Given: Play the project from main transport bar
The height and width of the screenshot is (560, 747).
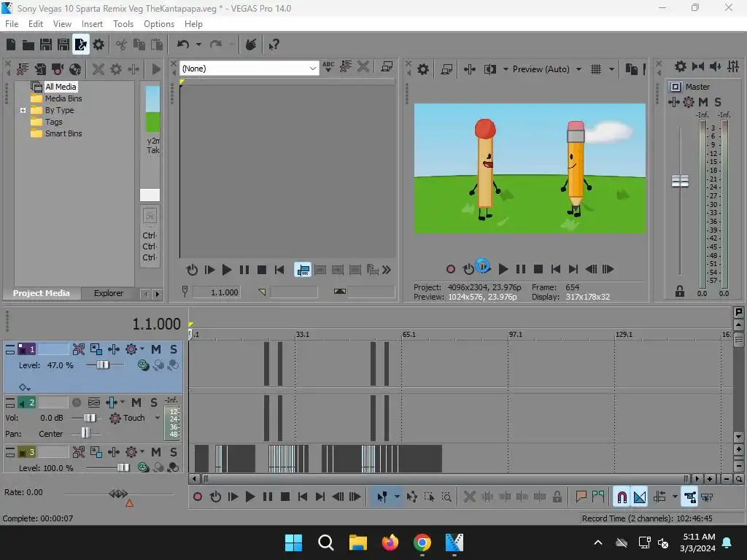Looking at the screenshot, I should (x=250, y=497).
